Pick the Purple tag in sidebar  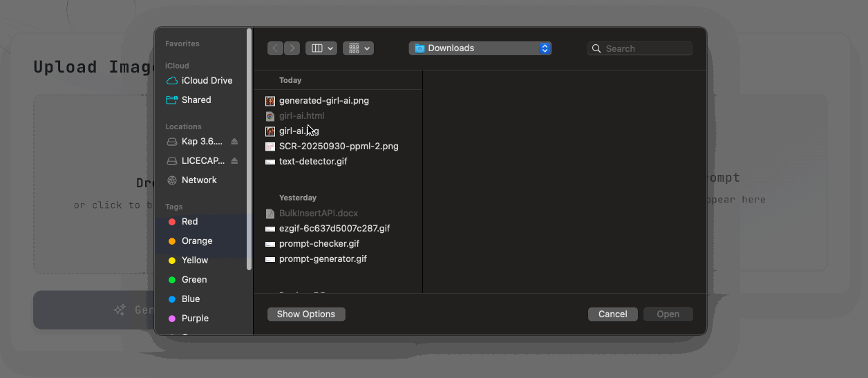click(194, 319)
